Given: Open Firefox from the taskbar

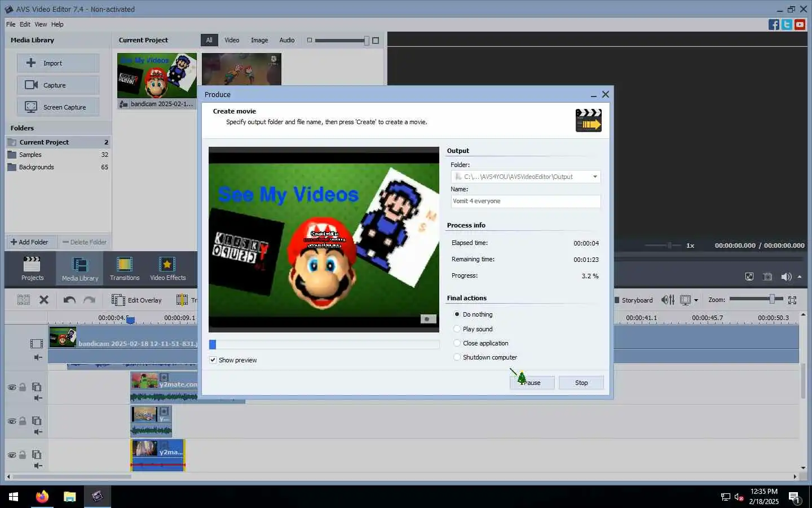Looking at the screenshot, I should (x=42, y=497).
